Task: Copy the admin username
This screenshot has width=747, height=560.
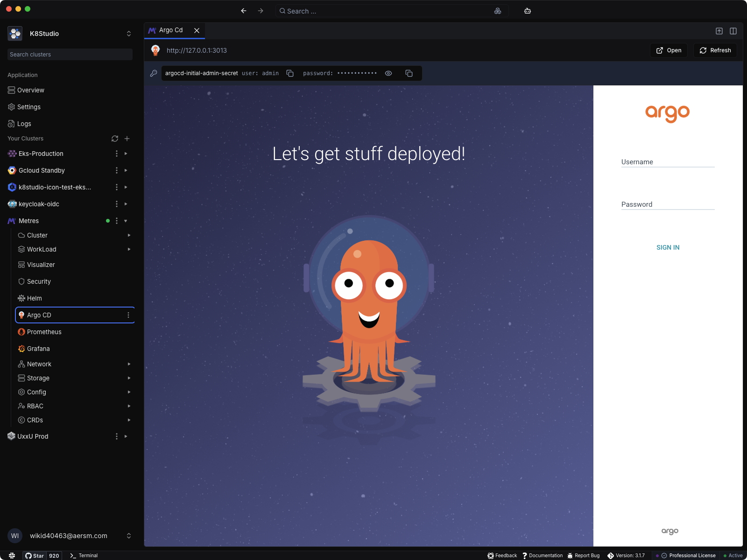Action: tap(290, 73)
